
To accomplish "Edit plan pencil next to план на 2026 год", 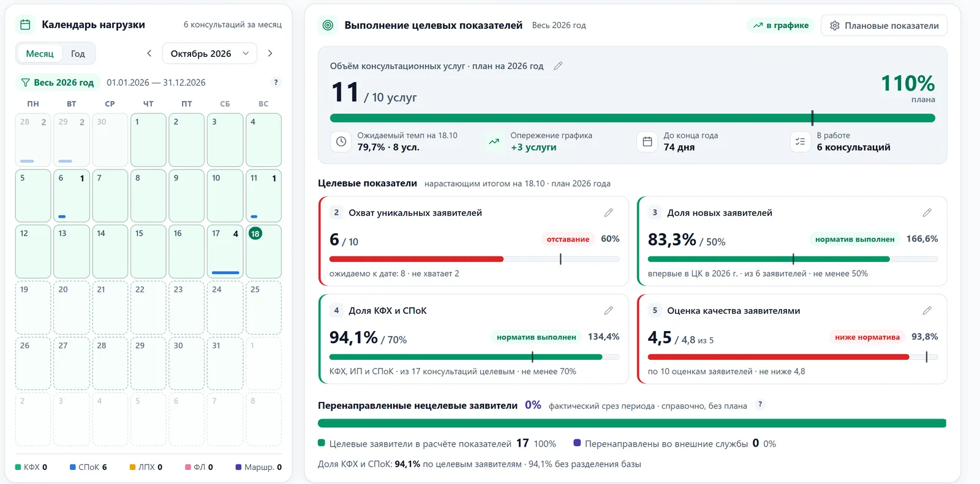I will pyautogui.click(x=558, y=65).
